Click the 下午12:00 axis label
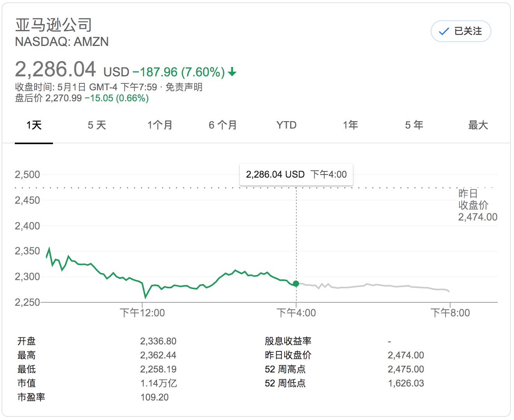Screen dimensions: 514x420 point(142,312)
